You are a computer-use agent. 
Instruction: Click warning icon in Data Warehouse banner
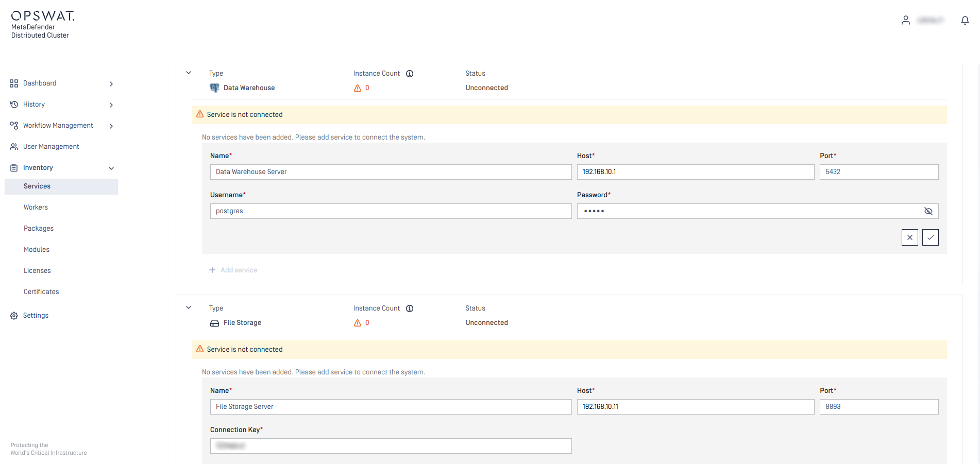[x=200, y=114]
